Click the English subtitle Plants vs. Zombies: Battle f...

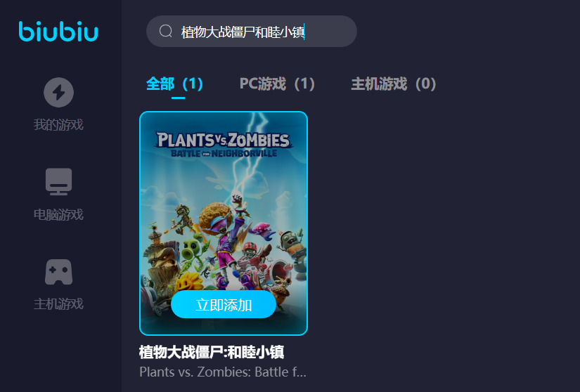(x=223, y=372)
